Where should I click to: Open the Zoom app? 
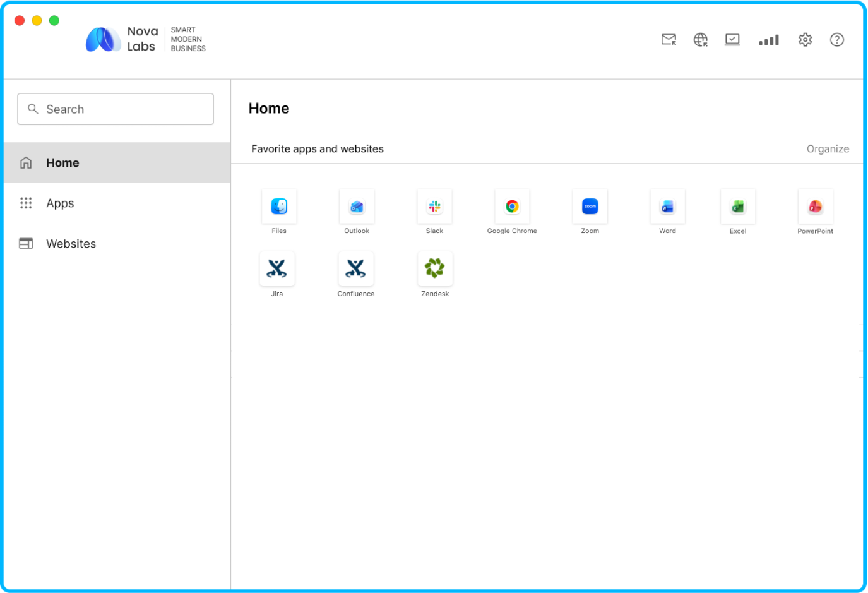(x=590, y=207)
